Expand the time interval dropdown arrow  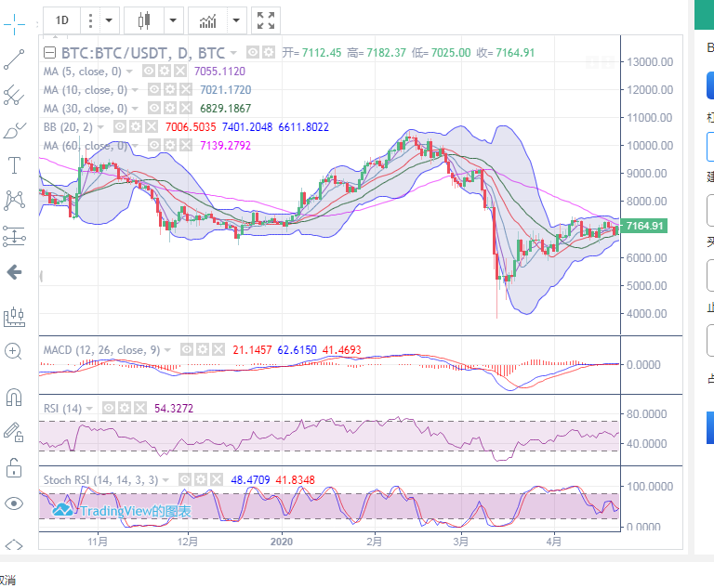click(110, 20)
